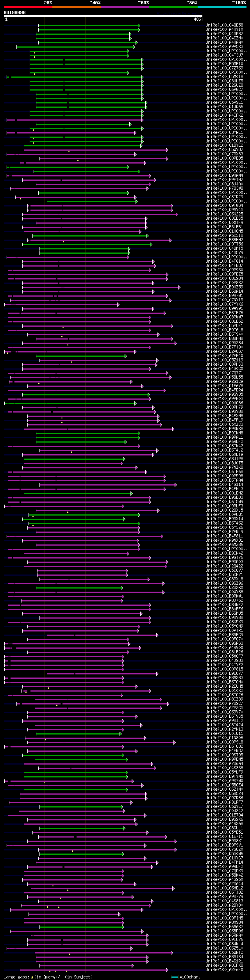Screen dimensions: 250x980
Task: Select label UniRef100_Q5VSE1
Action: point(224,103)
